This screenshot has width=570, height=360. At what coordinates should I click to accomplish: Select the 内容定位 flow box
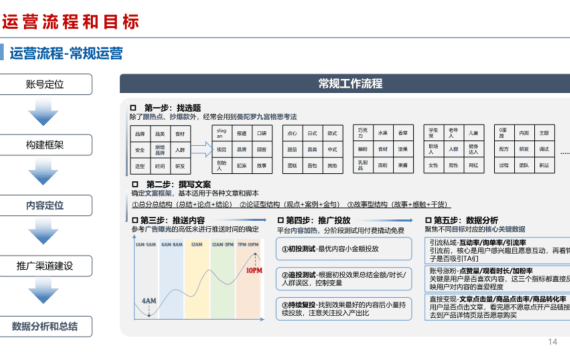coord(45,205)
